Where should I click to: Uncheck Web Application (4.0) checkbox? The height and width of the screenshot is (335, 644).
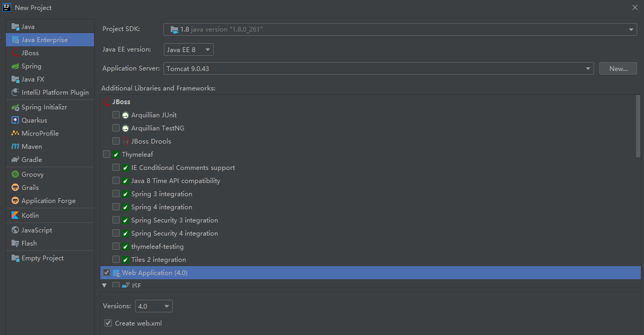click(107, 272)
